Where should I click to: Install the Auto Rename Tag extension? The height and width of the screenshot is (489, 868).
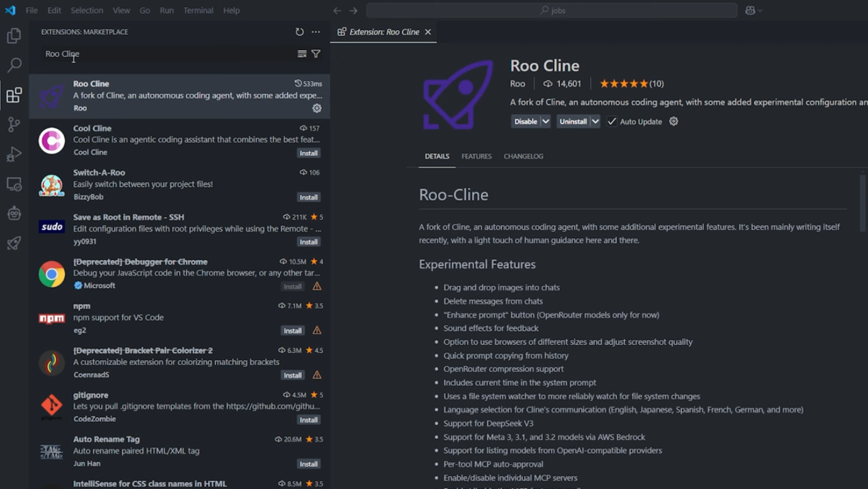(x=309, y=464)
